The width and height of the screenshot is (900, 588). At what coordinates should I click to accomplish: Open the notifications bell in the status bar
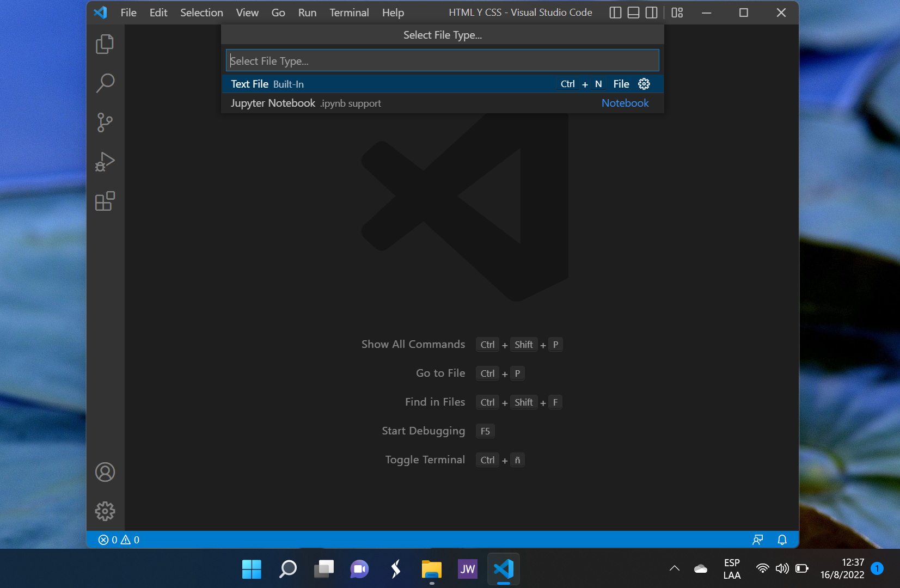pyautogui.click(x=782, y=540)
